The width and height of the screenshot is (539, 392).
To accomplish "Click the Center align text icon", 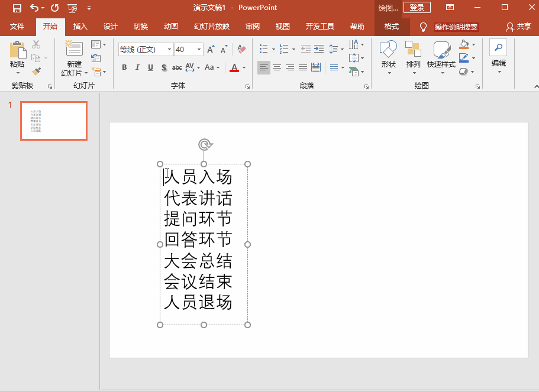I will (277, 67).
